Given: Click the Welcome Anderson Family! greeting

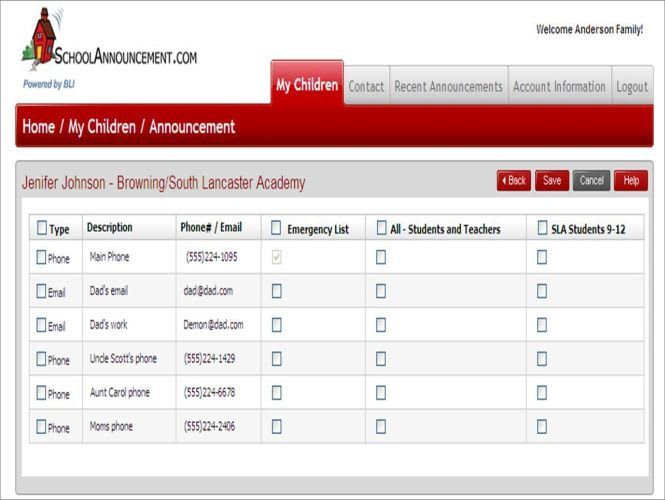Looking at the screenshot, I should coord(590,29).
